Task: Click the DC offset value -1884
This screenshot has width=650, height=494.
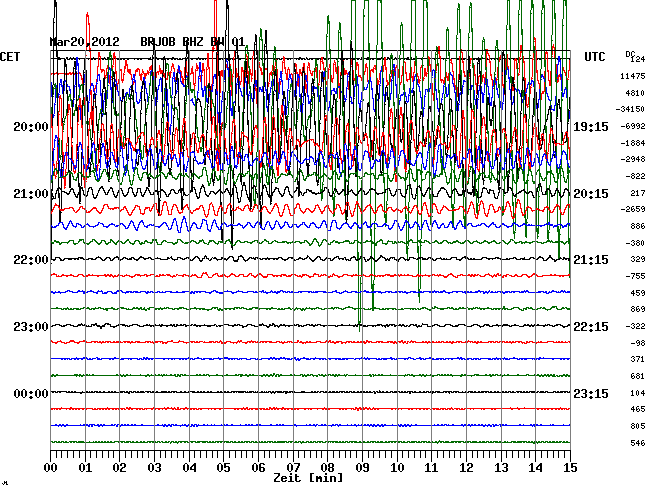Action: (x=633, y=143)
